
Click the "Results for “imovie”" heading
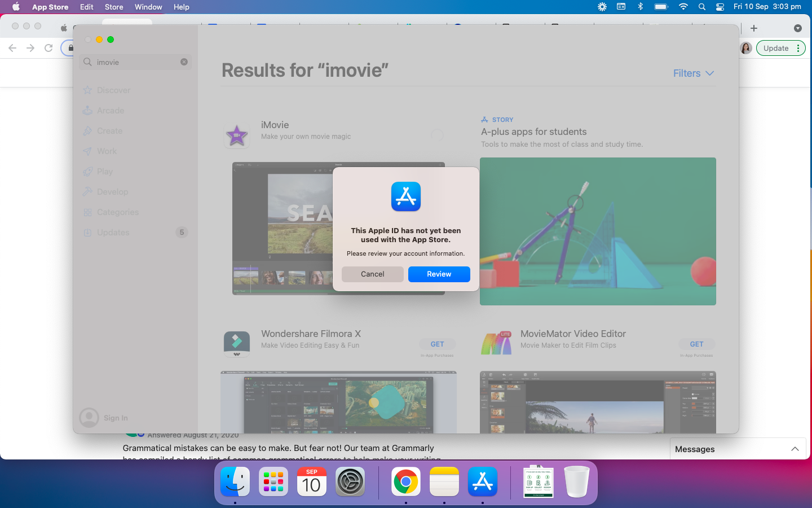pyautogui.click(x=305, y=70)
